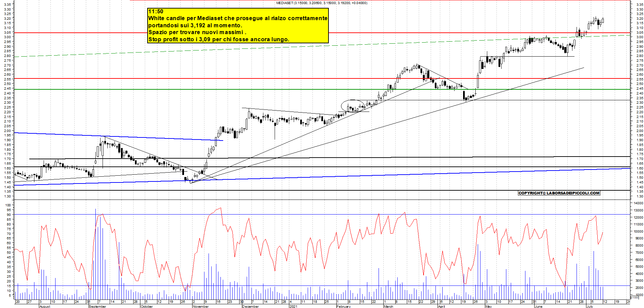Viewport: 644px width, 308px height.
Task: Select '1.30' on the left-hand price scale
Action: [x=7, y=196]
